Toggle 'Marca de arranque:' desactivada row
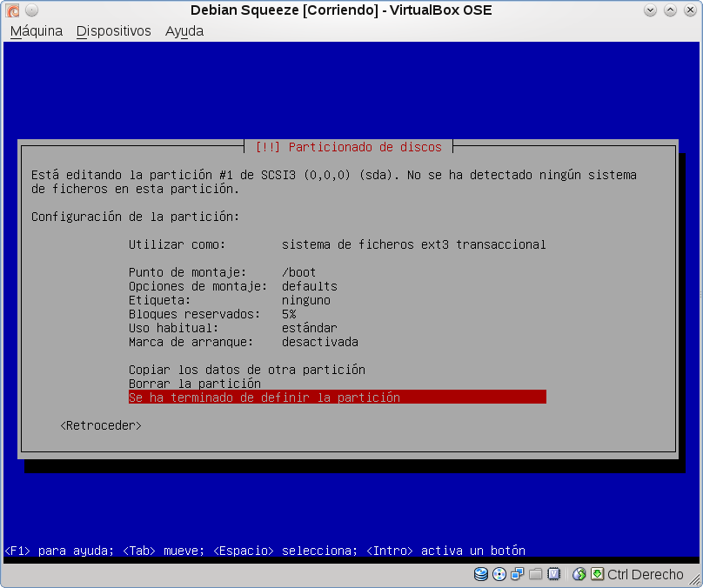The height and width of the screenshot is (588, 703). click(x=338, y=342)
